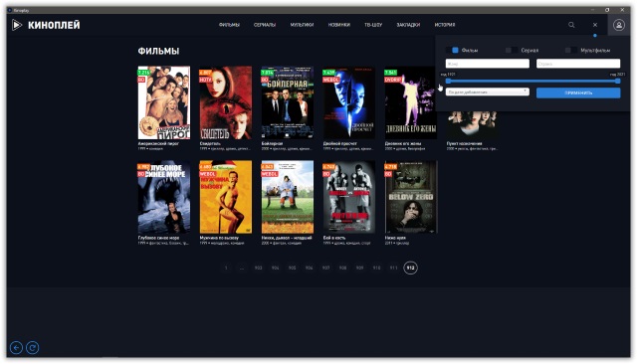The height and width of the screenshot is (364, 637).
Task: Open the search magnifier icon
Action: (571, 25)
